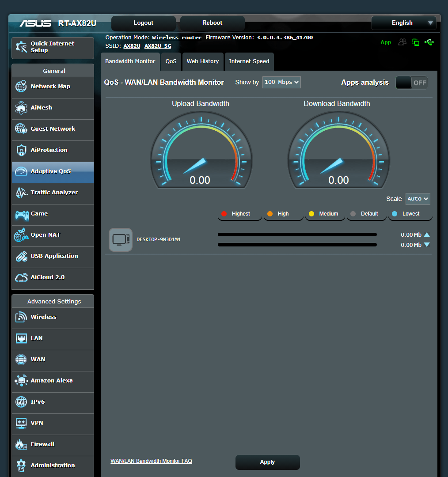Image resolution: width=448 pixels, height=477 pixels.
Task: Click the Game controller icon
Action: (22, 215)
